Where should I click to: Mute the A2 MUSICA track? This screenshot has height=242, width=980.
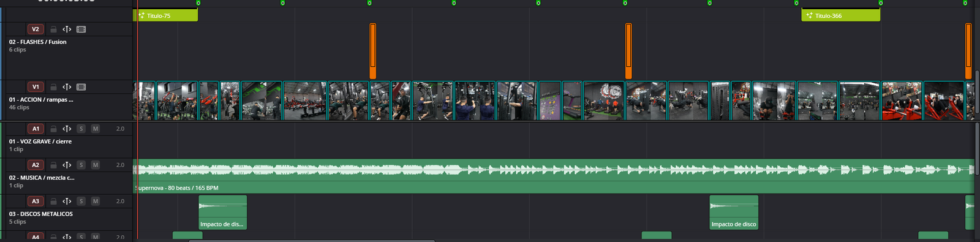(95, 165)
